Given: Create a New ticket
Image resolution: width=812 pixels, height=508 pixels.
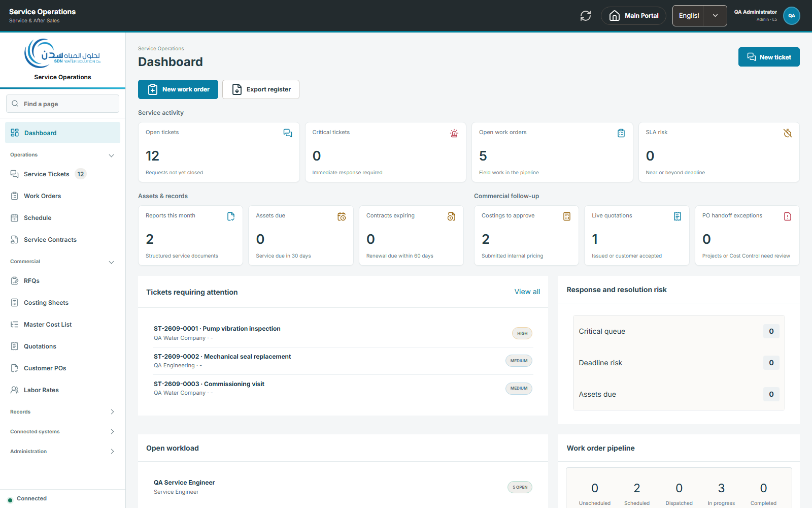Looking at the screenshot, I should pyautogui.click(x=769, y=57).
